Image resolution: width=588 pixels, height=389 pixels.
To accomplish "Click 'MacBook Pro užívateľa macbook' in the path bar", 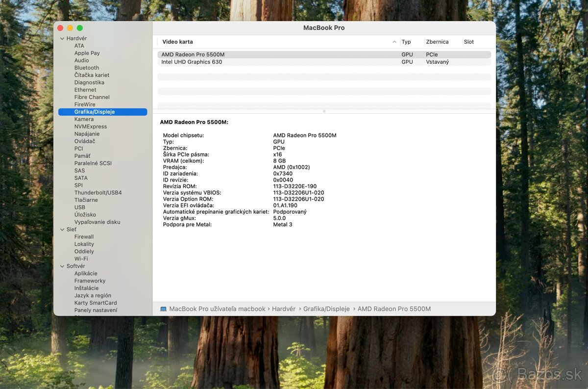I will click(x=217, y=309).
